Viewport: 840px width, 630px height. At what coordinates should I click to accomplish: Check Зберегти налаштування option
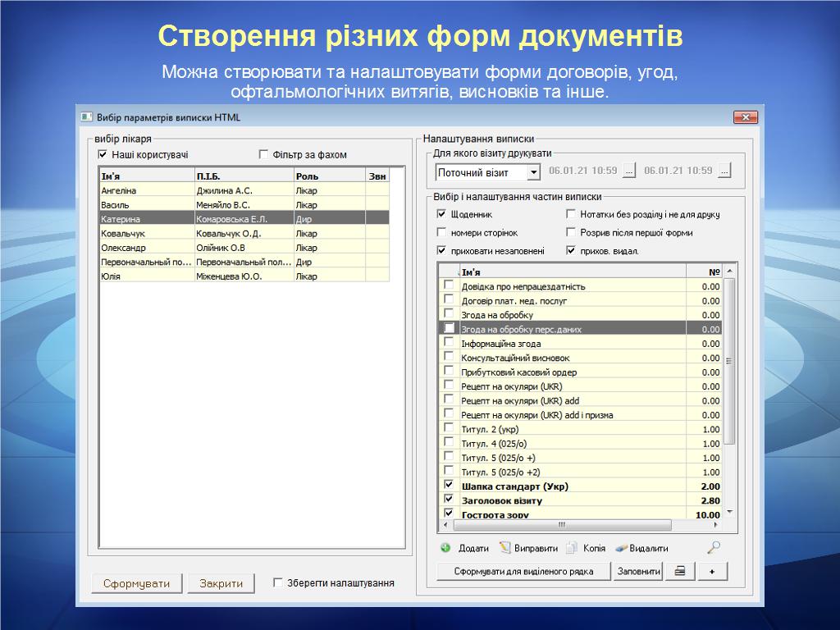278,583
